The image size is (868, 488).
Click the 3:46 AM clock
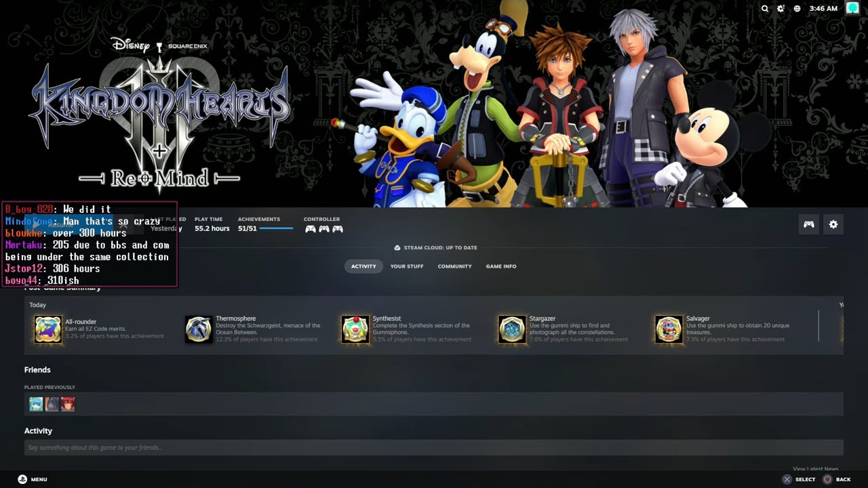tap(823, 9)
